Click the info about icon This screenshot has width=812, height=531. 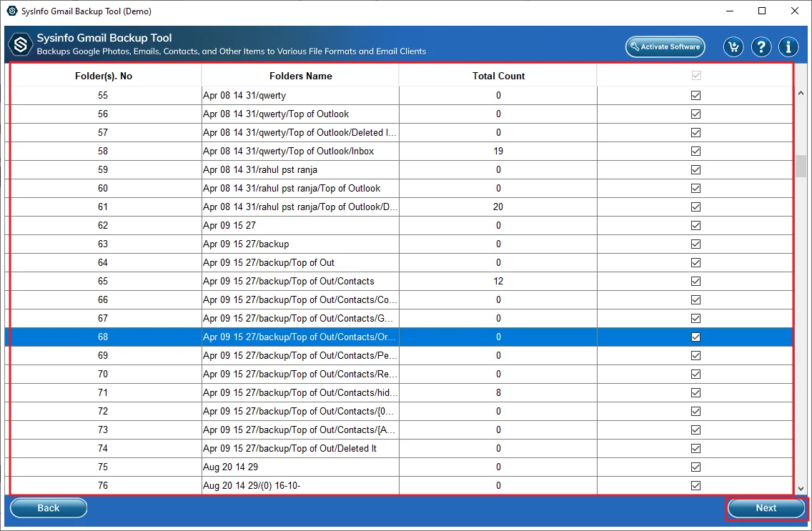(788, 47)
